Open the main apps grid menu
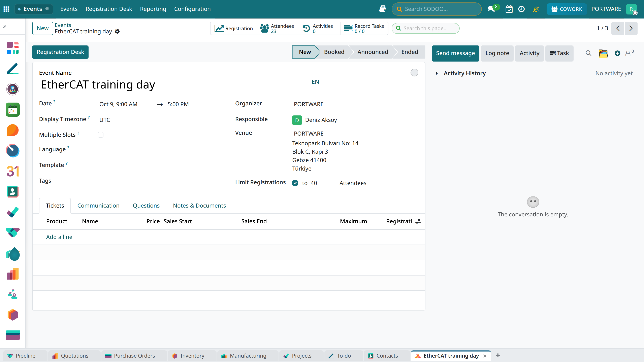The image size is (644, 362). click(6, 9)
